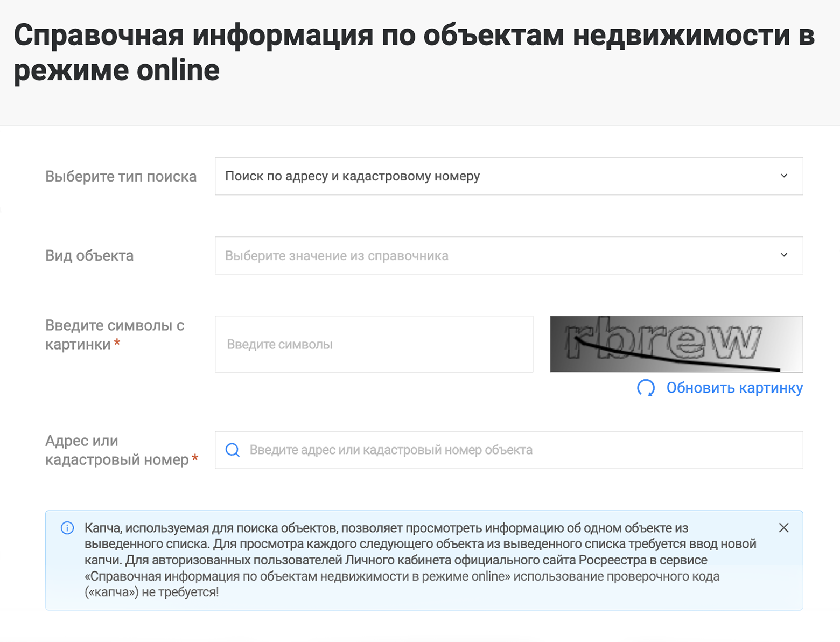This screenshot has width=840, height=642.
Task: Click the refresh captcha circular arrow icon
Action: (x=646, y=388)
